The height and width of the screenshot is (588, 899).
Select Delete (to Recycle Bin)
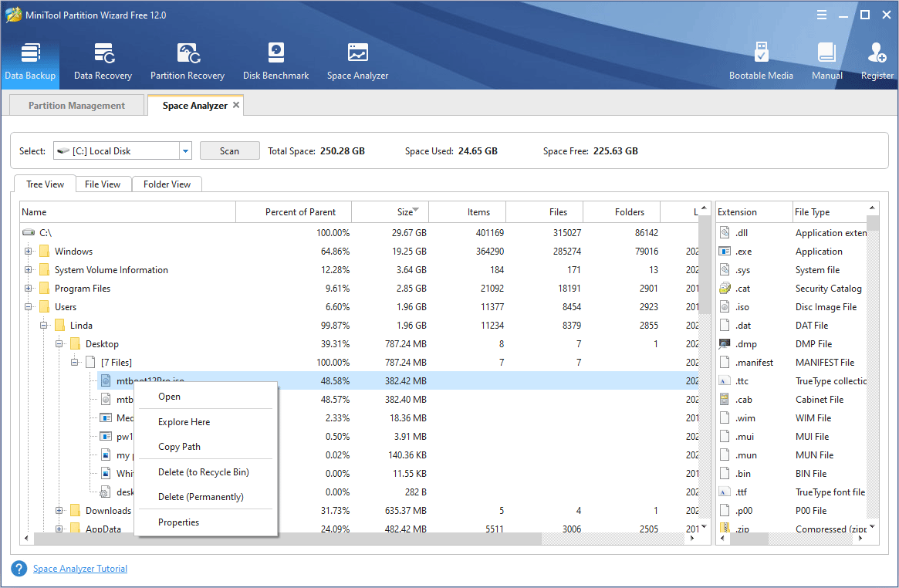tap(206, 472)
